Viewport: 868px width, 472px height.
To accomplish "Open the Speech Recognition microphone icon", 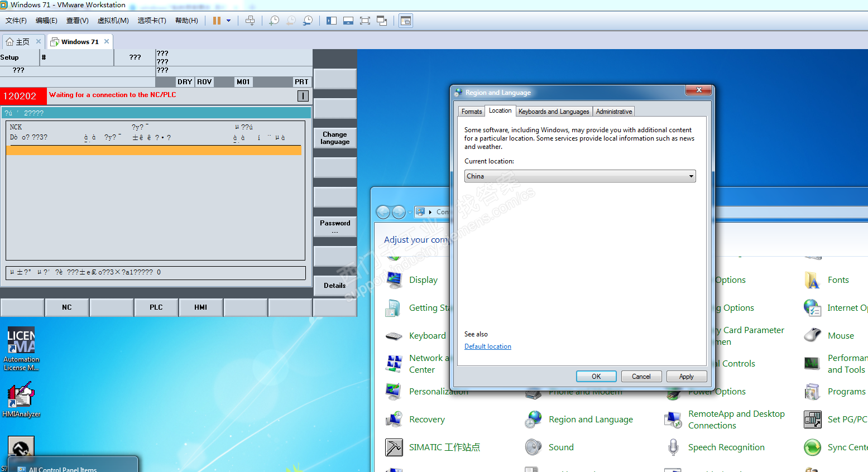I will 673,447.
